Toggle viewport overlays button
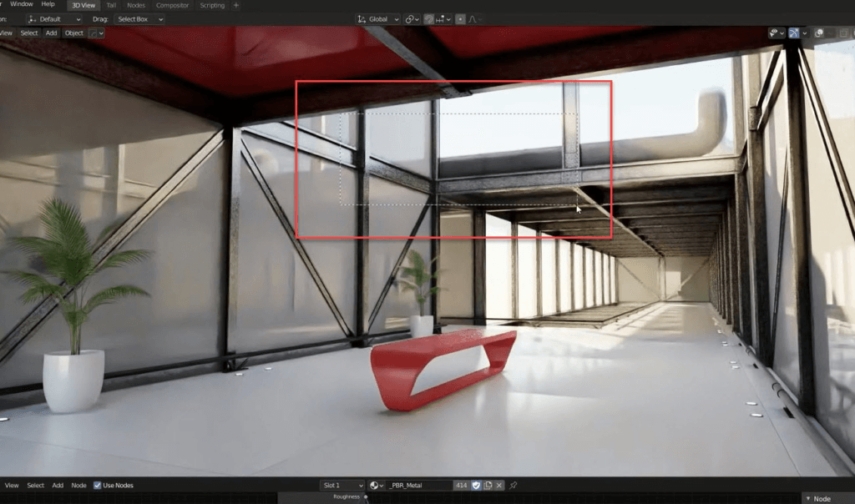This screenshot has height=504, width=855. pyautogui.click(x=818, y=33)
